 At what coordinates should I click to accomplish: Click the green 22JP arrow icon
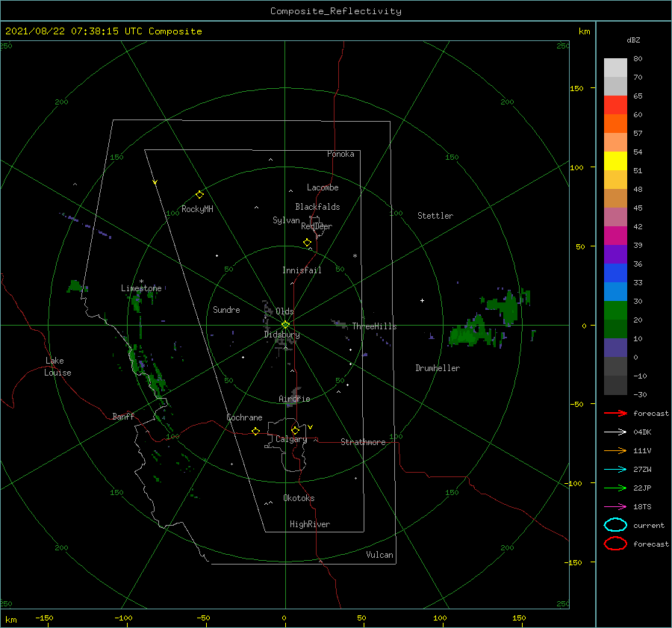click(615, 488)
